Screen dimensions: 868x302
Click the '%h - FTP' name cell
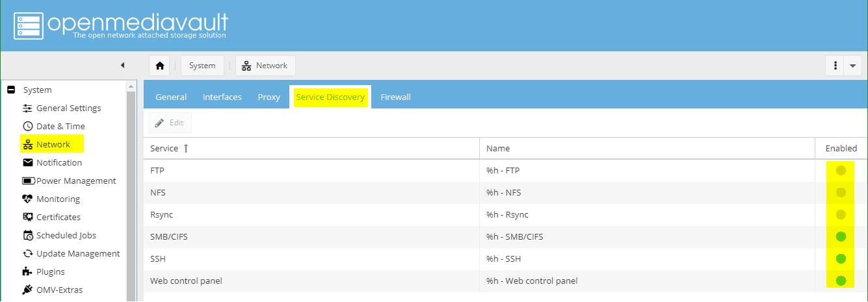tap(647, 171)
